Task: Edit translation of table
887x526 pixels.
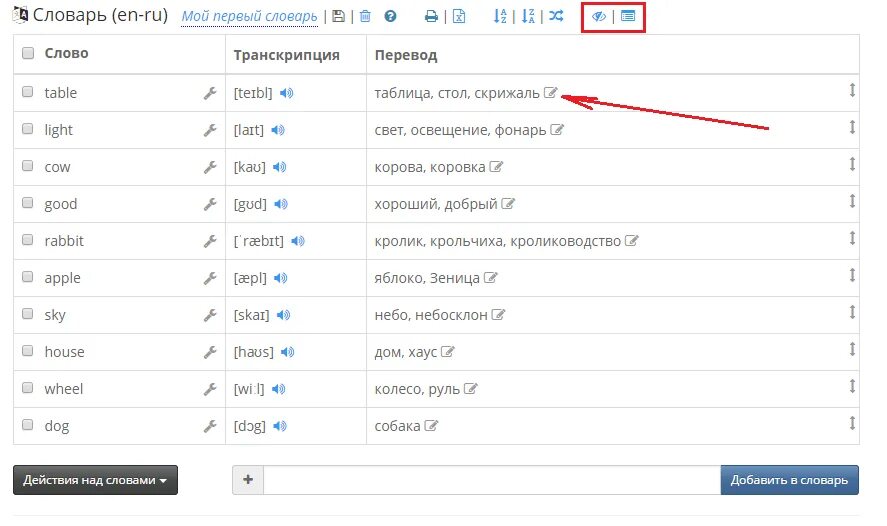Action: coord(550,92)
